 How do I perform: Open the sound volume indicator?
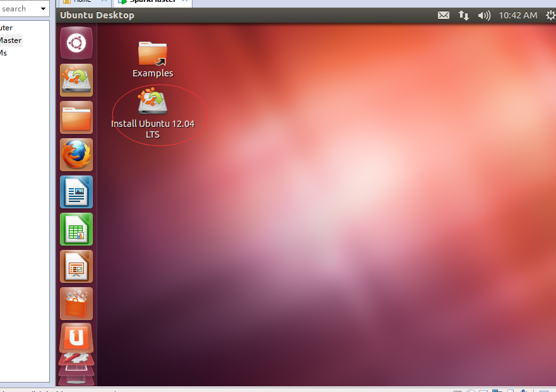click(484, 15)
